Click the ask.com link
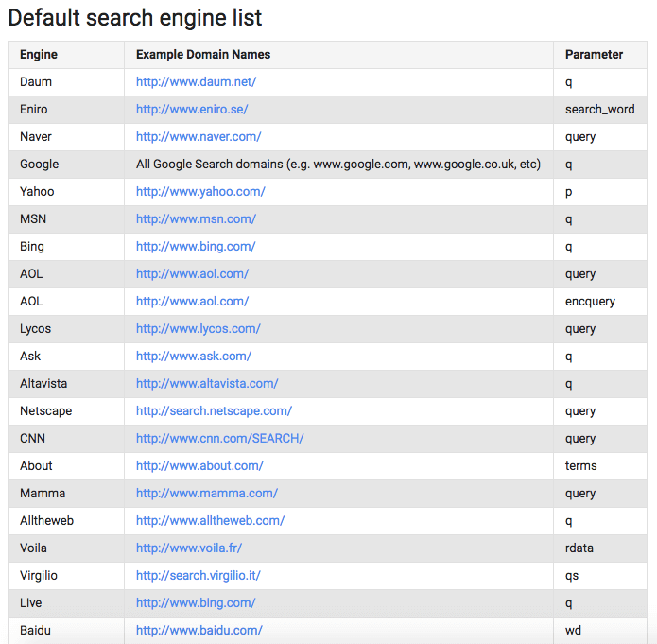 click(194, 356)
